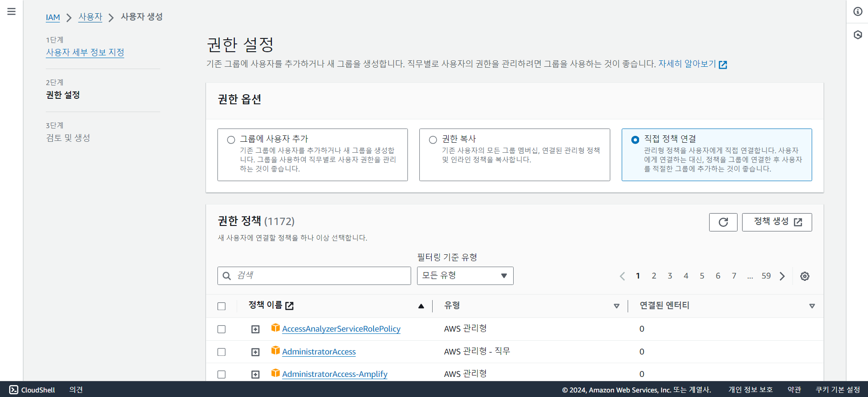Click the search magnifier icon
868x397 pixels.
[x=227, y=276]
